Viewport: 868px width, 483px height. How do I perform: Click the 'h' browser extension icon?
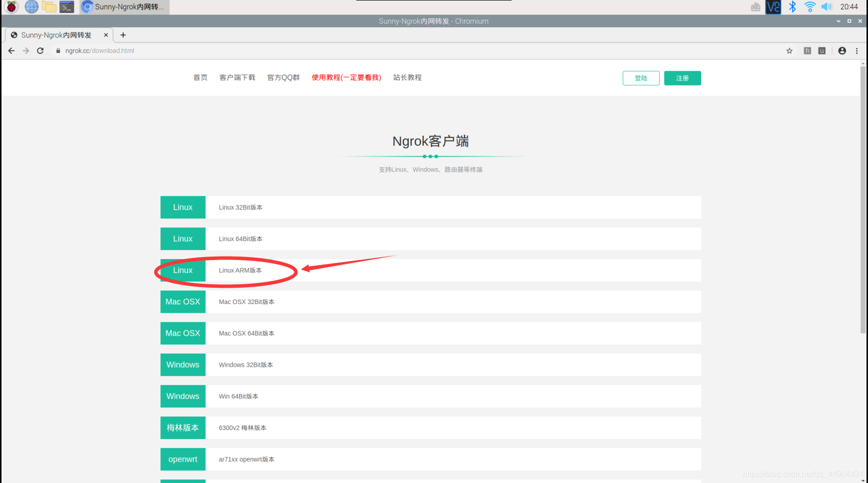[807, 50]
